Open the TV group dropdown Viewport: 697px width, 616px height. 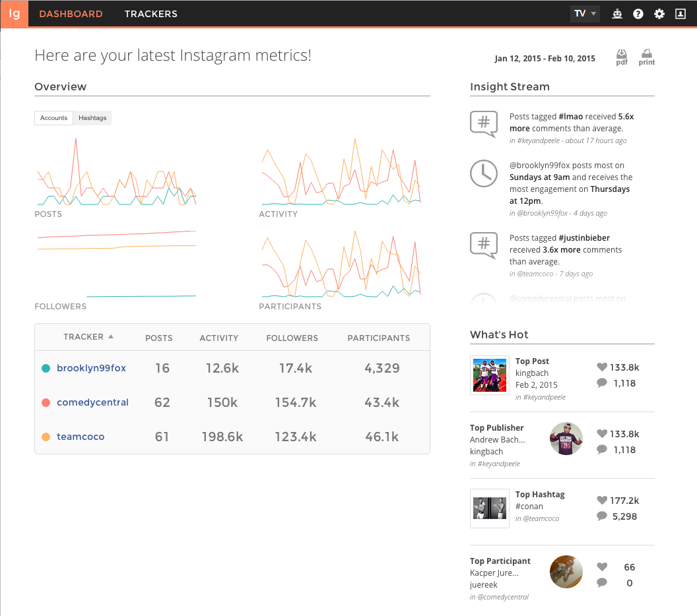point(585,14)
